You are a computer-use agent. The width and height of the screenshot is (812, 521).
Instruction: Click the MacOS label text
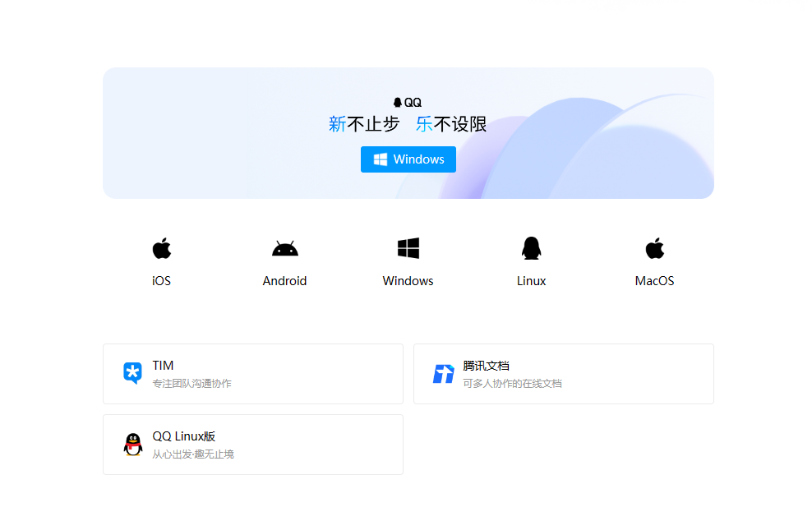coord(654,280)
